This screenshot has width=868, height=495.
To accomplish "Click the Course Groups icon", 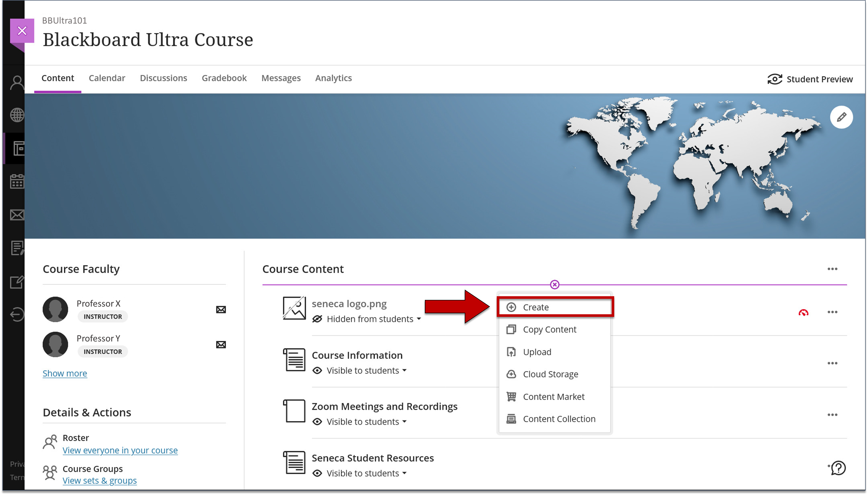I will point(50,473).
